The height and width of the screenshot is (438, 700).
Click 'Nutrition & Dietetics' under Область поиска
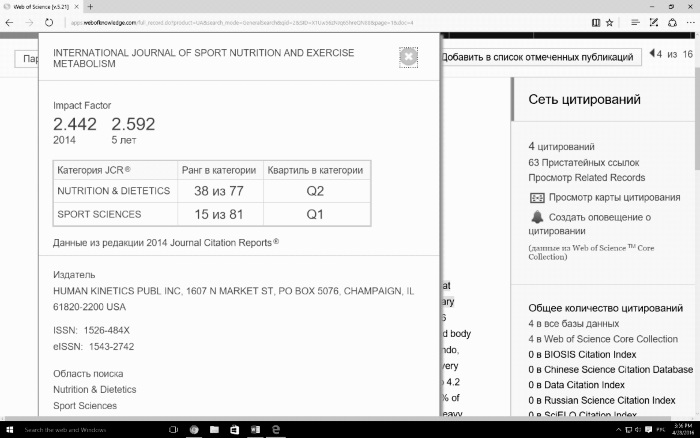coord(95,389)
